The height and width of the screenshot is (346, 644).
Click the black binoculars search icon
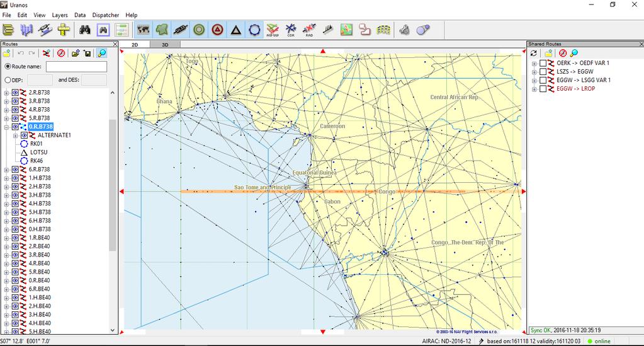point(85,30)
